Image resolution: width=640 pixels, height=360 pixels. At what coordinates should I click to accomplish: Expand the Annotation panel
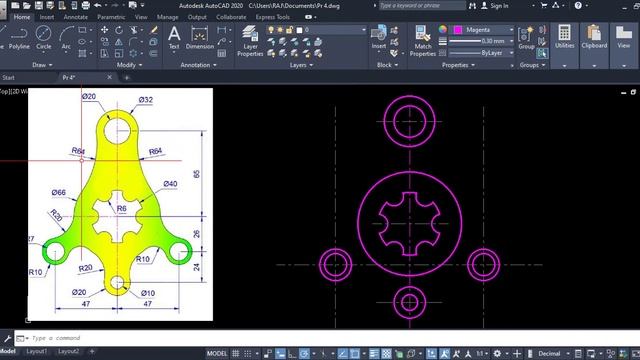coord(198,65)
